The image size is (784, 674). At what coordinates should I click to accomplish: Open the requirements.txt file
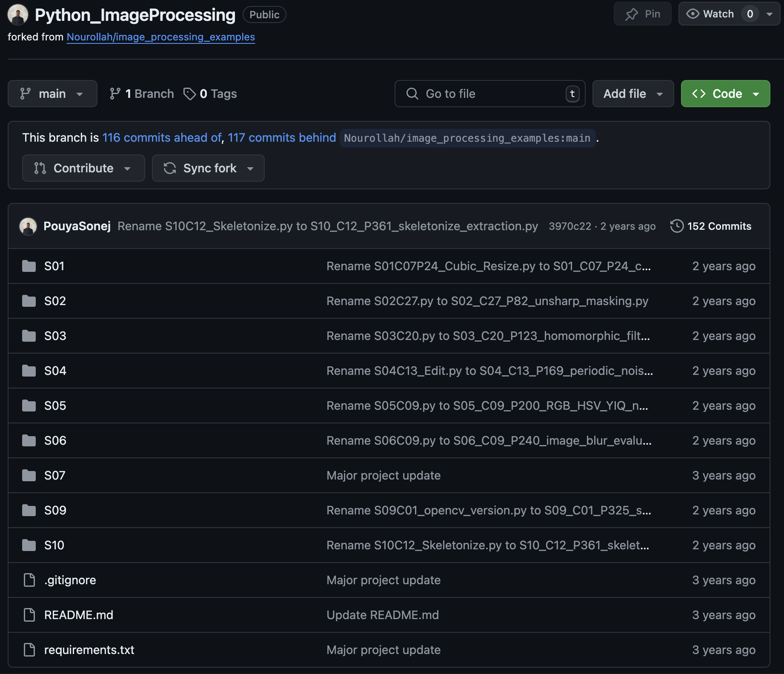(x=89, y=650)
